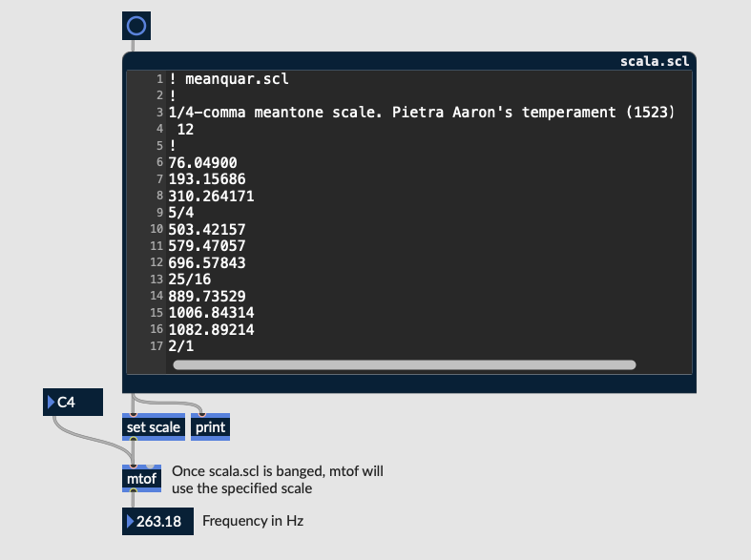
Task: Click the bang button above the editor
Action: 136,26
